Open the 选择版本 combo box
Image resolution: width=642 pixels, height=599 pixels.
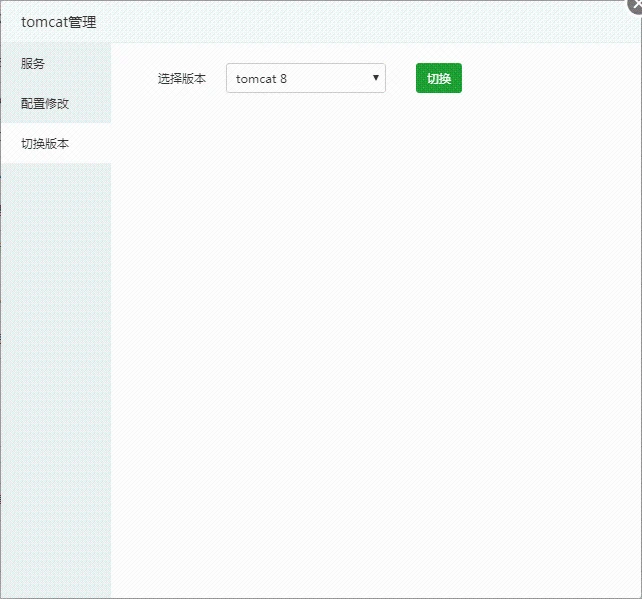(x=305, y=78)
